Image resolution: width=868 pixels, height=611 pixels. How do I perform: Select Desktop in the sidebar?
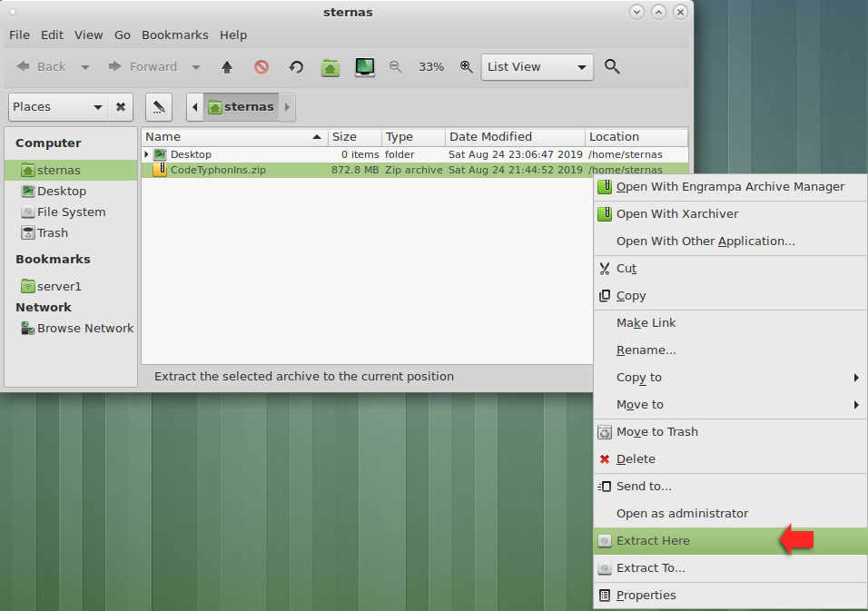71,191
